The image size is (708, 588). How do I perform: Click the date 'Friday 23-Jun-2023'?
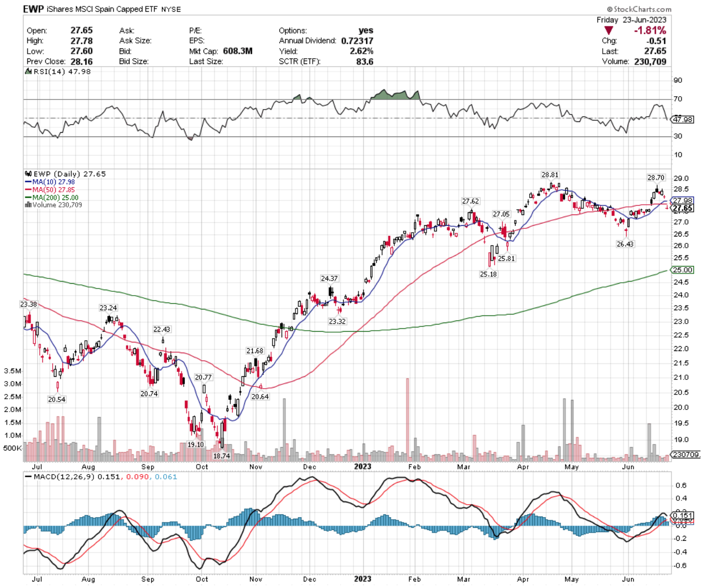point(631,20)
